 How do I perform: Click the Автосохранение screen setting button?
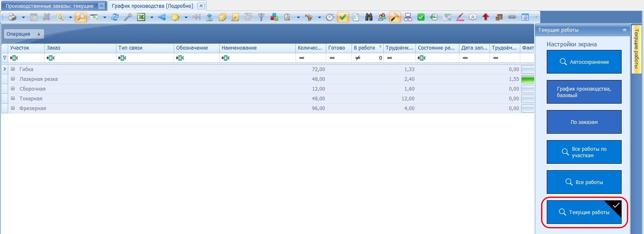pyautogui.click(x=584, y=62)
